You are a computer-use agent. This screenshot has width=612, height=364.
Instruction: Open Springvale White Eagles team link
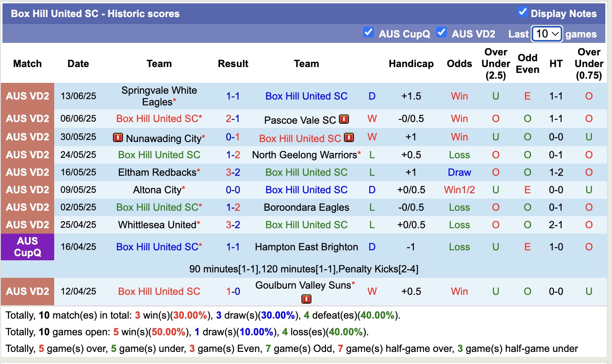pyautogui.click(x=159, y=96)
